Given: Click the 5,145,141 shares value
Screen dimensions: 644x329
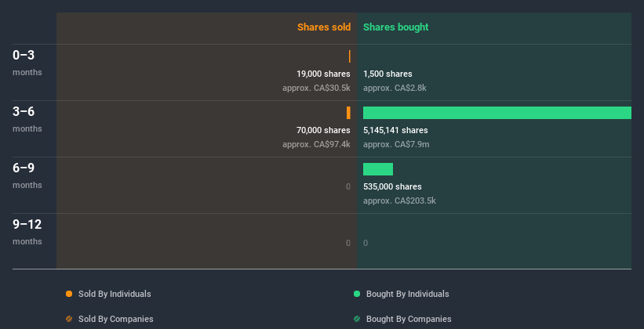Looking at the screenshot, I should click(395, 130).
